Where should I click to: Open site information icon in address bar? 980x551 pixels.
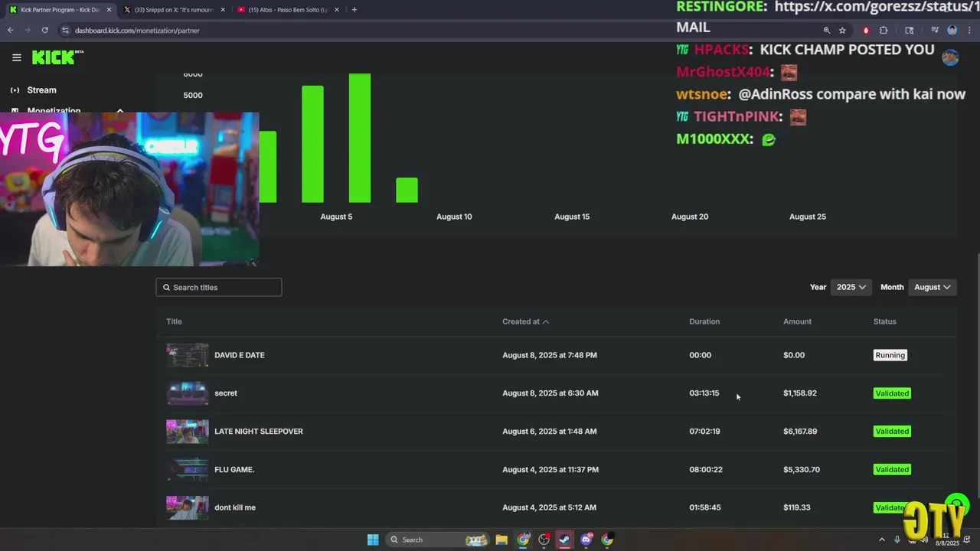point(65,30)
